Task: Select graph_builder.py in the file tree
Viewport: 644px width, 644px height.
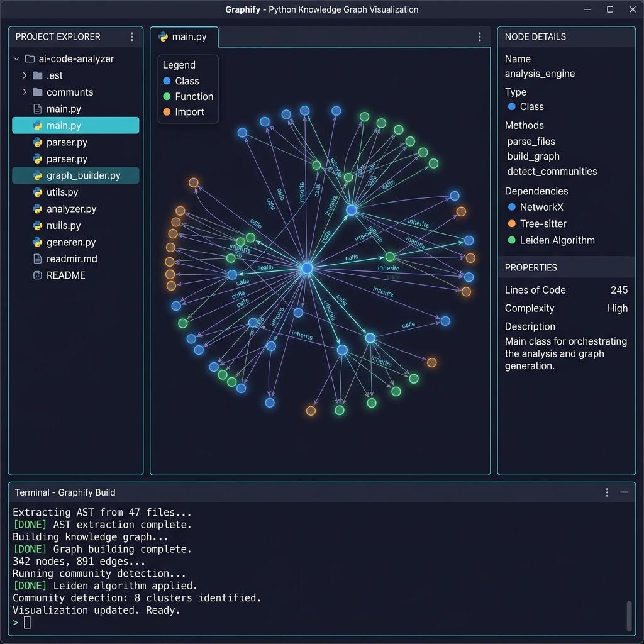Action: coord(75,175)
